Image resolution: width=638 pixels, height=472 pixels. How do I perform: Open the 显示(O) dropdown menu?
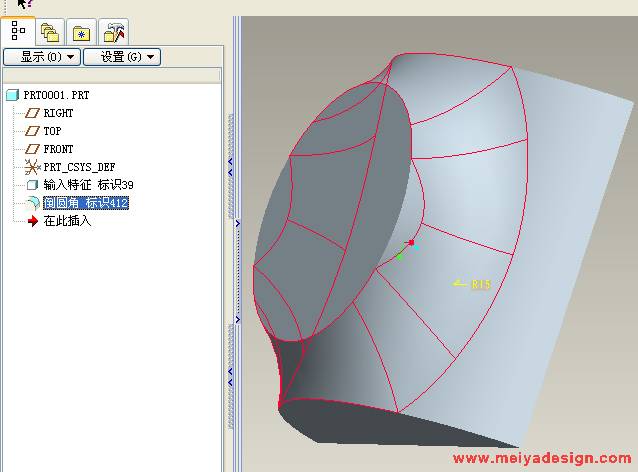pyautogui.click(x=41, y=57)
